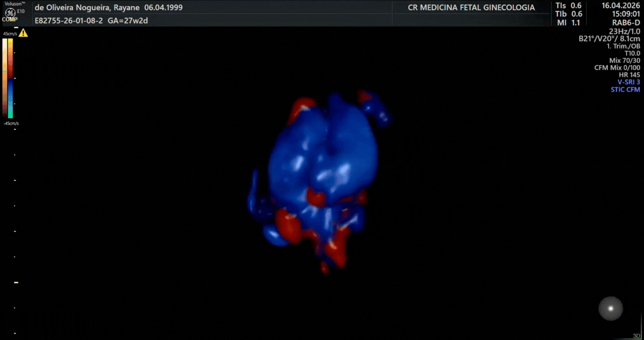Select the V-SRI 3 setting label
644x340 pixels.
[x=629, y=82]
